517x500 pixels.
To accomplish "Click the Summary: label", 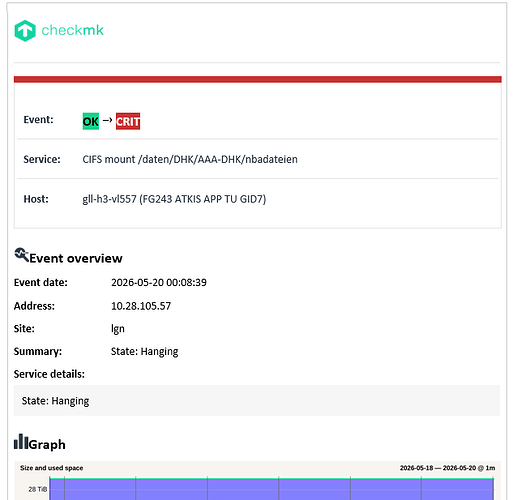I will click(38, 351).
